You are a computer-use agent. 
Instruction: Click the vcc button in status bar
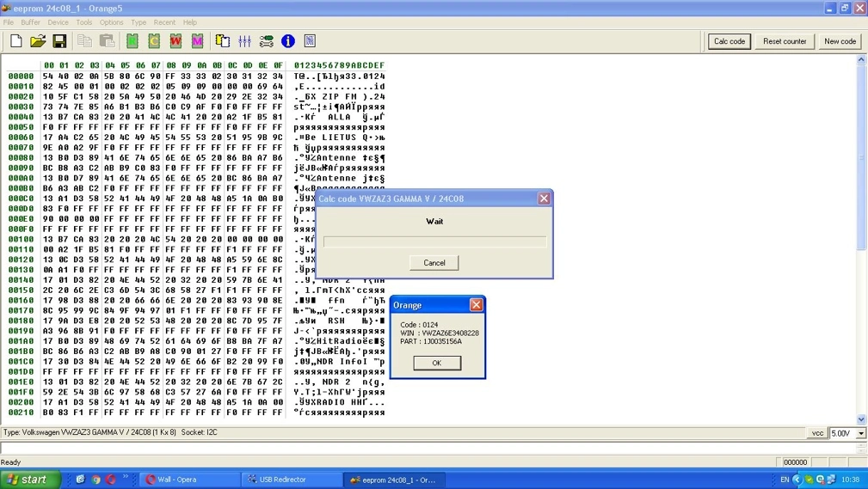[x=817, y=433]
